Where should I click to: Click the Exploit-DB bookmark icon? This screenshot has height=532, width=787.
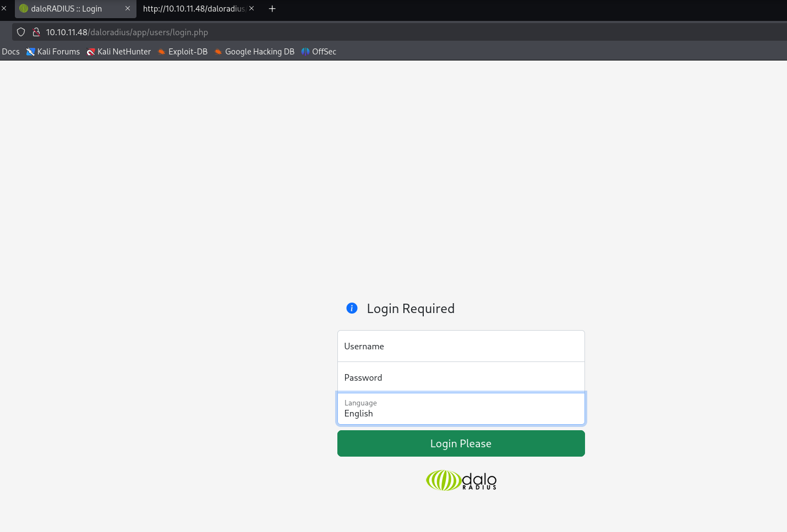(x=162, y=52)
